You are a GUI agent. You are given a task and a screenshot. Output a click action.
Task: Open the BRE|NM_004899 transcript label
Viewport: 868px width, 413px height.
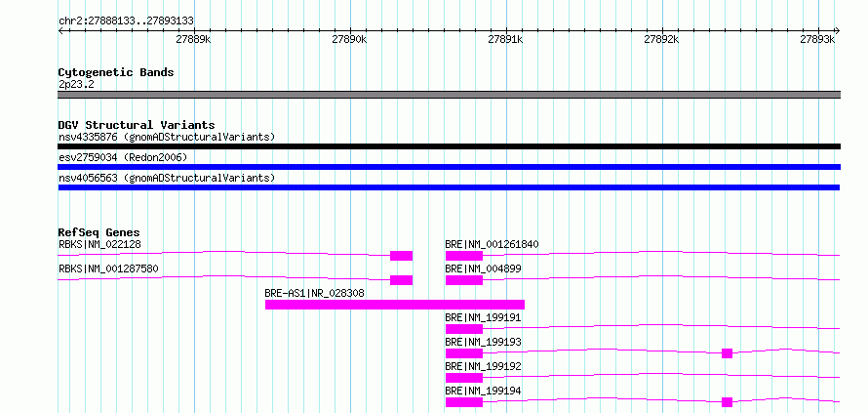pos(484,268)
